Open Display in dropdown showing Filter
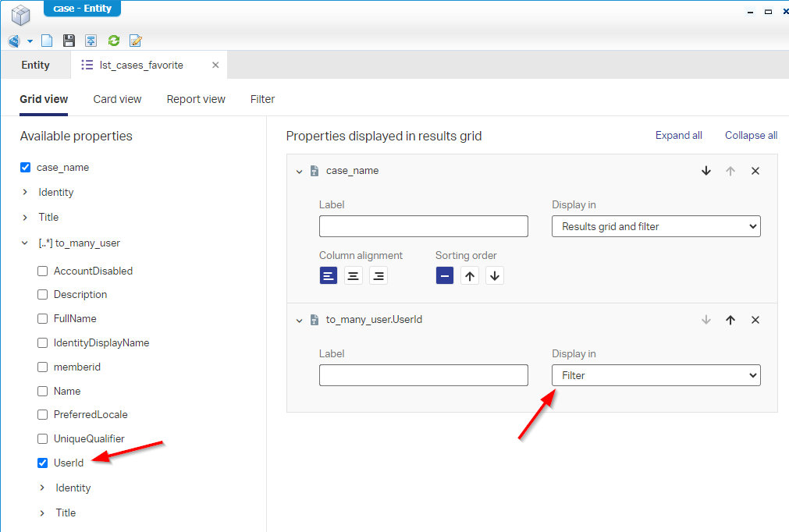 (656, 375)
